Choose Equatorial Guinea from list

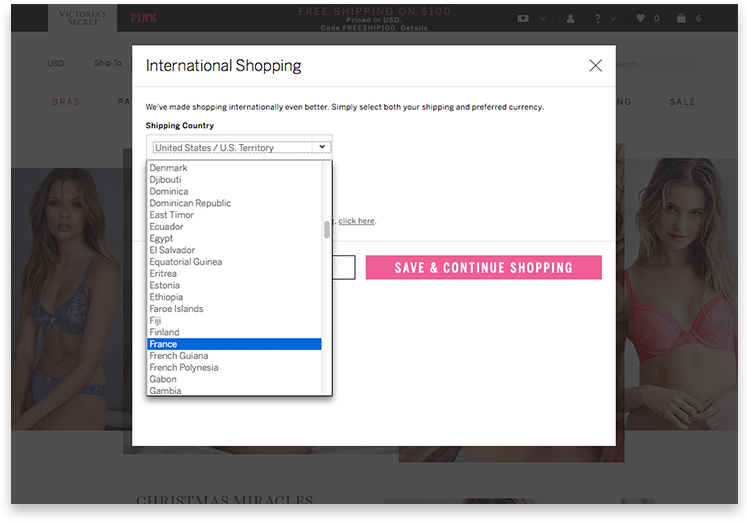click(x=234, y=262)
